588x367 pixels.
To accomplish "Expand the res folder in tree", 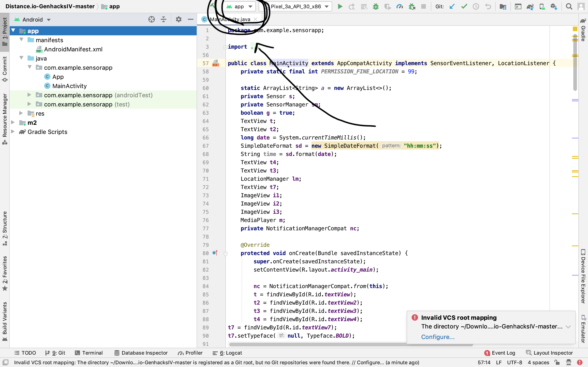I will 21,113.
